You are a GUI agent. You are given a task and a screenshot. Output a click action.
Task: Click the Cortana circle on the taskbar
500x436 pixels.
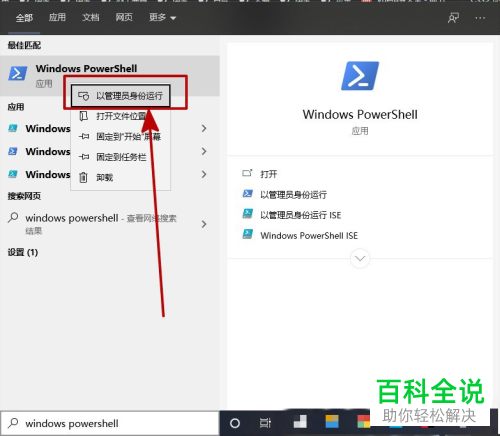[x=235, y=423]
